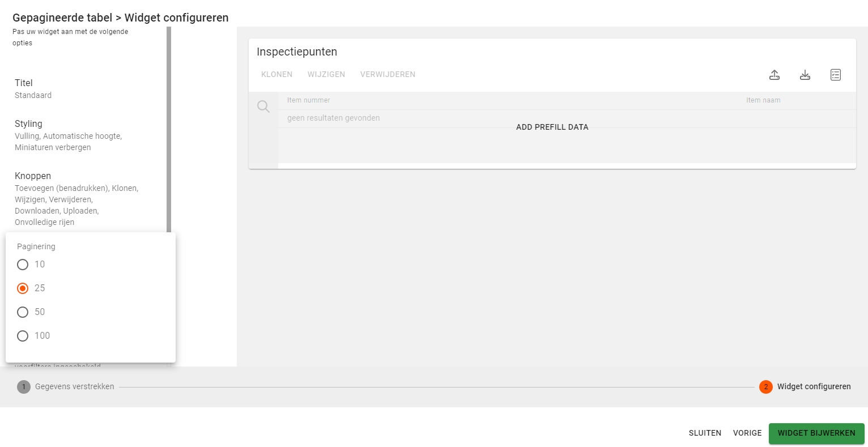This screenshot has height=447, width=868.
Task: Select the Widget configureren step label
Action: pos(814,386)
